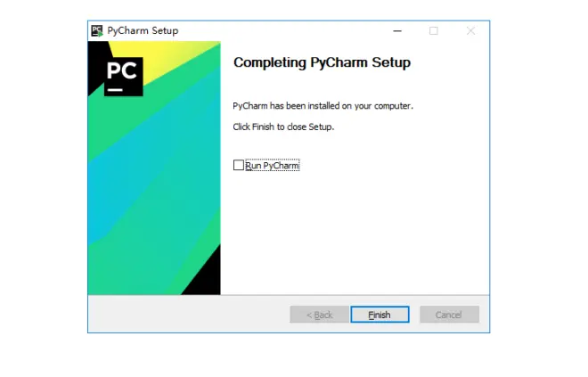Click the disabled Back button
This screenshot has width=588, height=377.
[320, 315]
